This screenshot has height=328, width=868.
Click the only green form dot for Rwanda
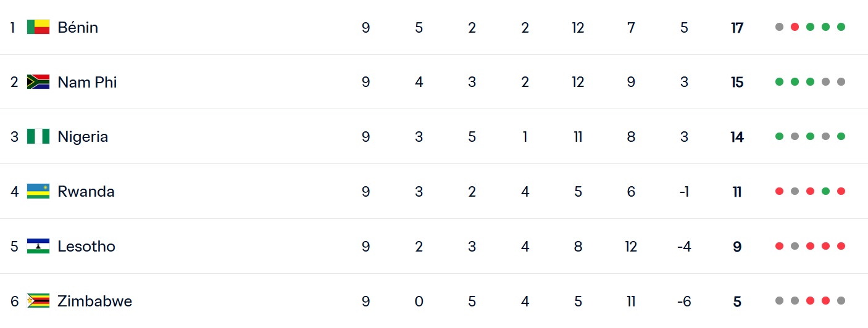tap(825, 191)
